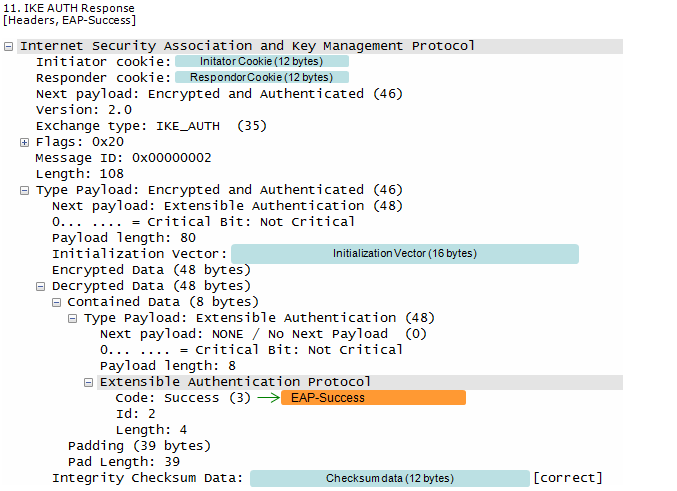This screenshot has height=491, width=677.
Task: Expand the Flags: 0x20 node
Action: 25,143
